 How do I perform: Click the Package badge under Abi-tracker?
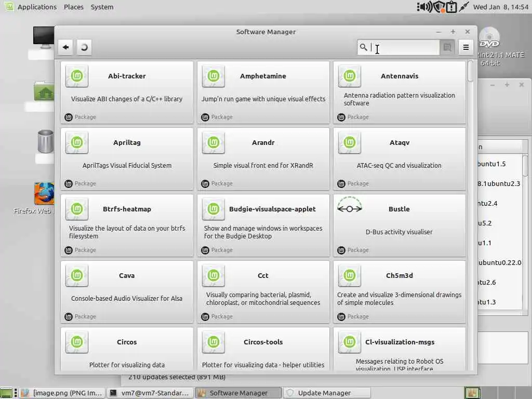(81, 117)
